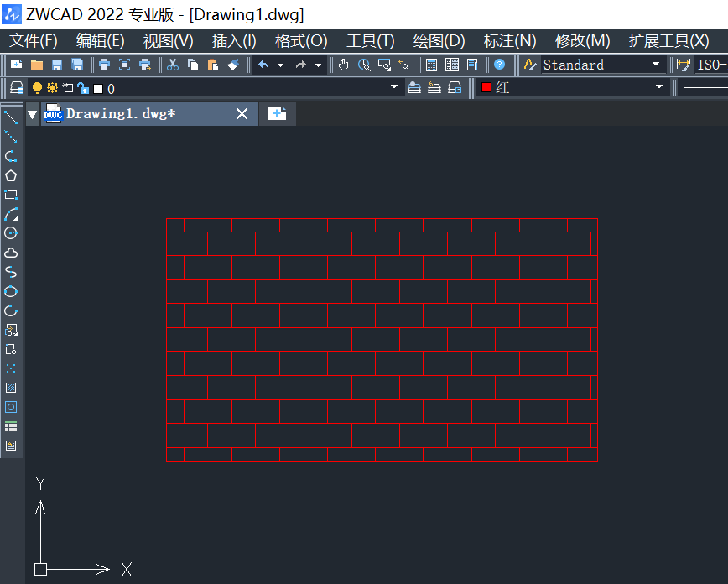Open a file using the folder icon
Viewport: 728px width, 584px height.
point(37,65)
